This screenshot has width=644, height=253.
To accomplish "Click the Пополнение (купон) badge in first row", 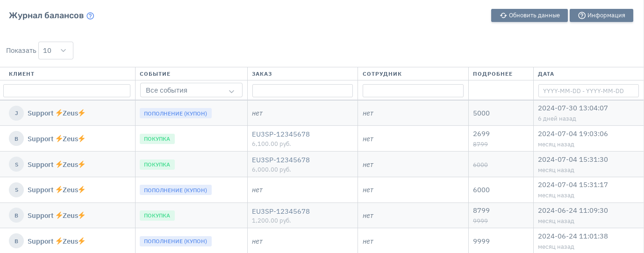I will (175, 113).
